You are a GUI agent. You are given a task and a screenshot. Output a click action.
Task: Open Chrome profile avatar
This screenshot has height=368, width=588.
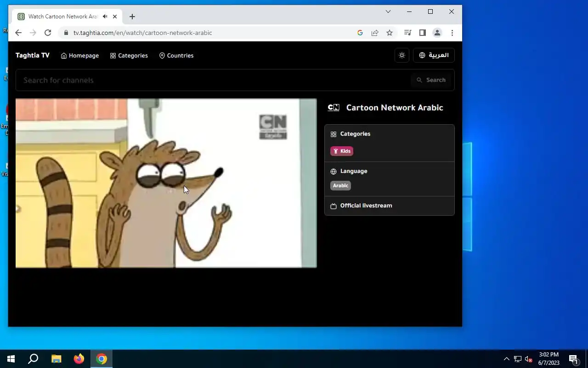coord(437,33)
